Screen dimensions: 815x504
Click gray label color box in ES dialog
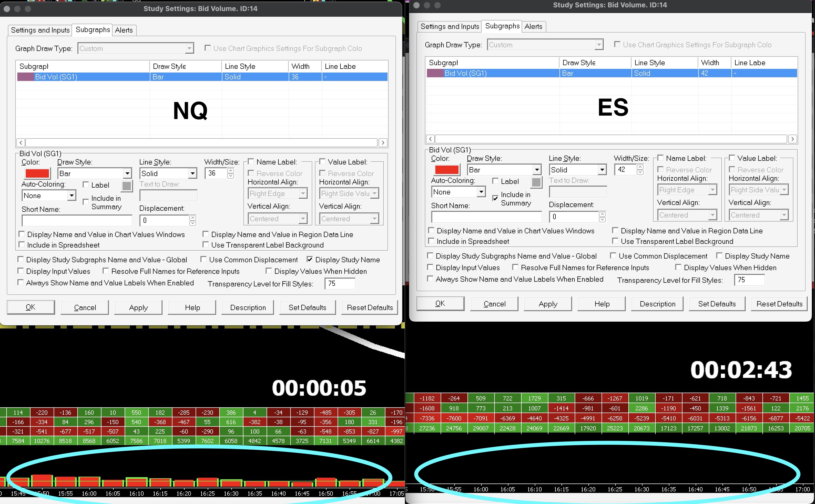(x=536, y=182)
